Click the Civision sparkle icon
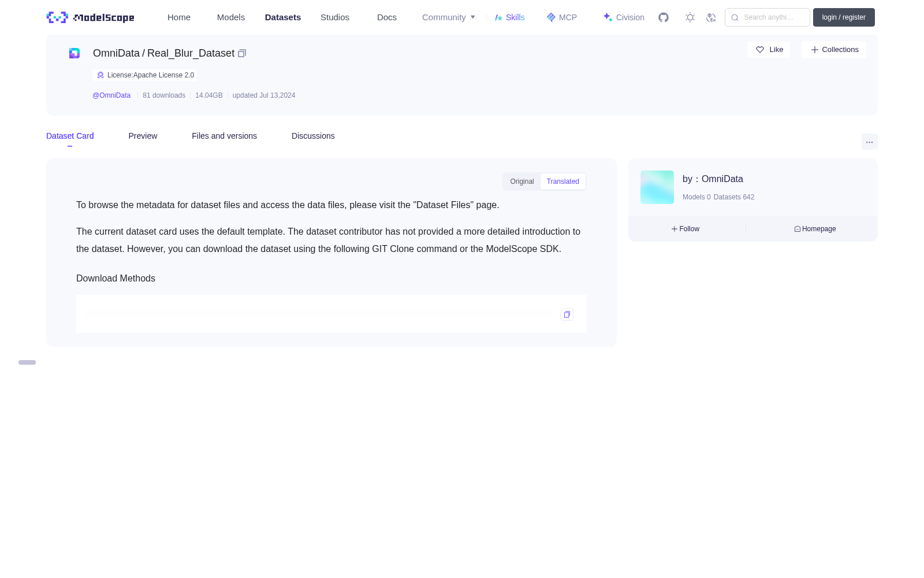Screen dimensions: 924x578 coord(608,17)
